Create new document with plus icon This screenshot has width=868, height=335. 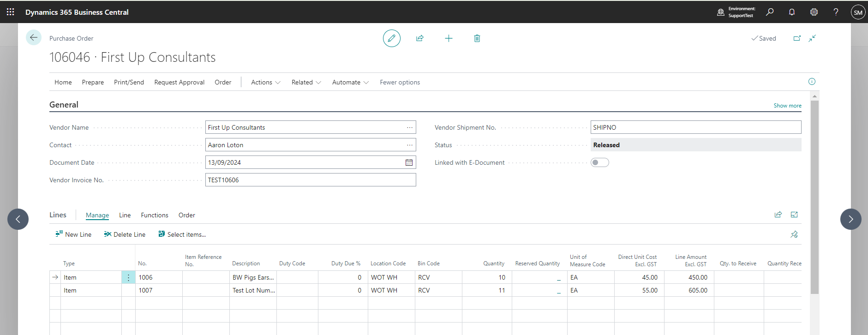tap(449, 38)
